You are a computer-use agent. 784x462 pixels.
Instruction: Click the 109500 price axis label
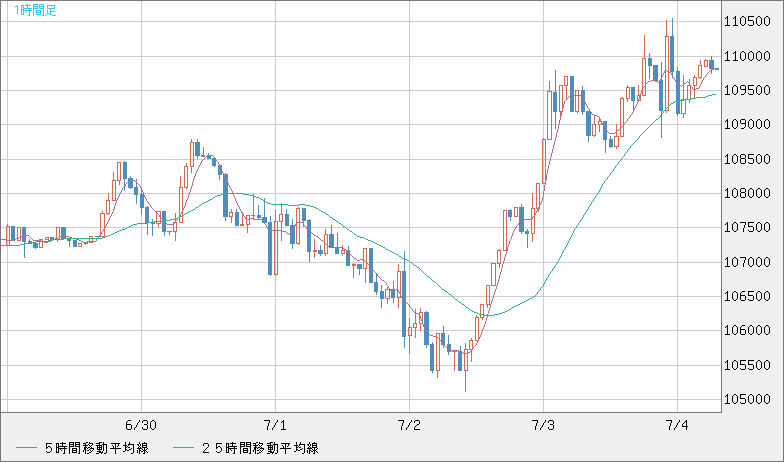[x=747, y=90]
